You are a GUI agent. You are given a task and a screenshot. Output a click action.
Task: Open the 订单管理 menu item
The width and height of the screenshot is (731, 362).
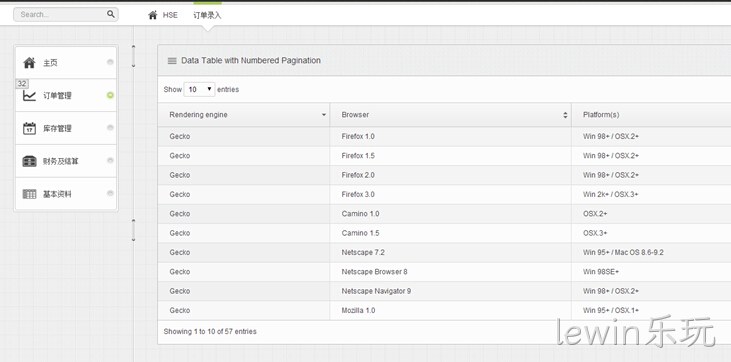pos(66,95)
